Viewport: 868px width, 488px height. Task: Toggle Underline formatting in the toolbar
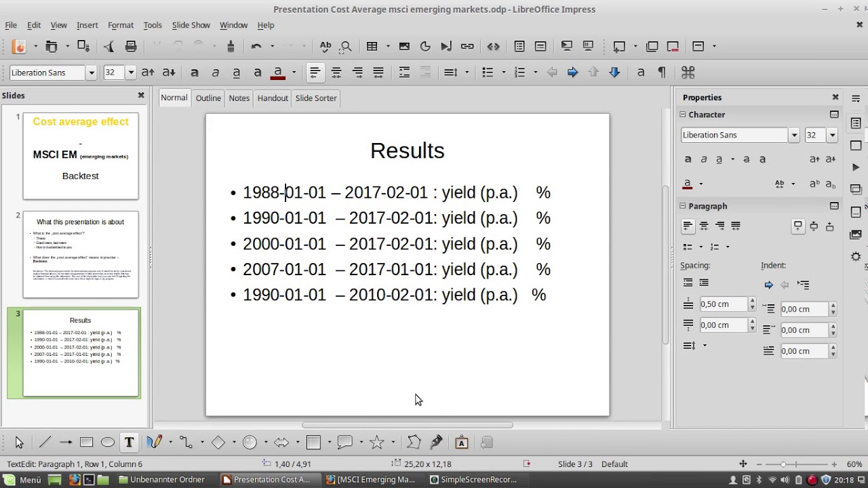(x=237, y=73)
